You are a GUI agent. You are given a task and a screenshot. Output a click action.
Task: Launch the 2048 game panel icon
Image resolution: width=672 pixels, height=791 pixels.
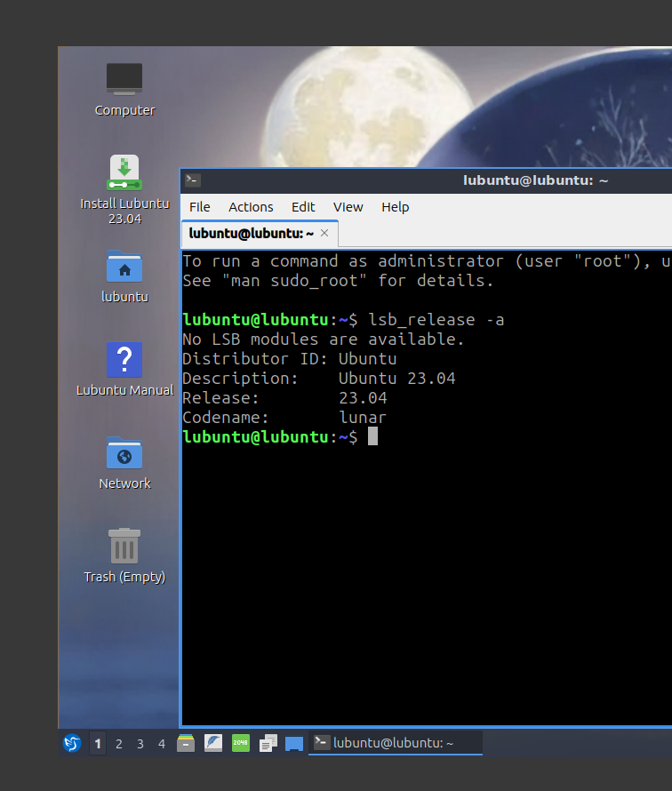click(x=241, y=743)
